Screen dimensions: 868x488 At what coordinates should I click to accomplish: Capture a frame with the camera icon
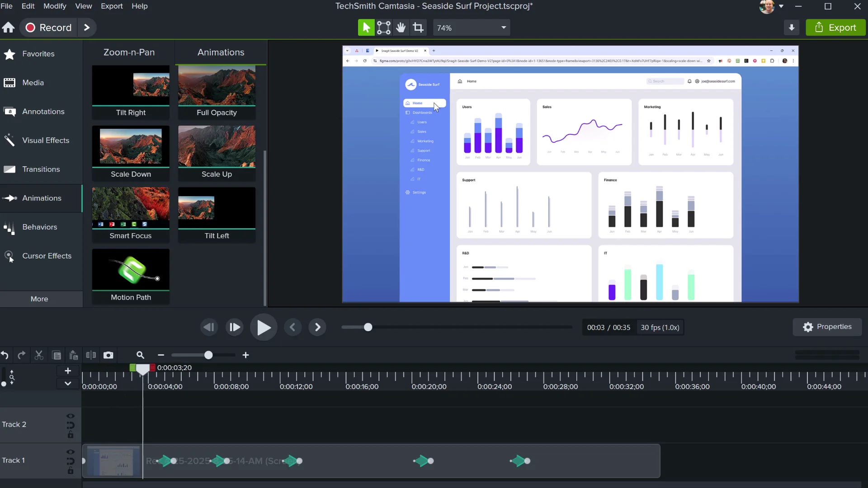(108, 355)
